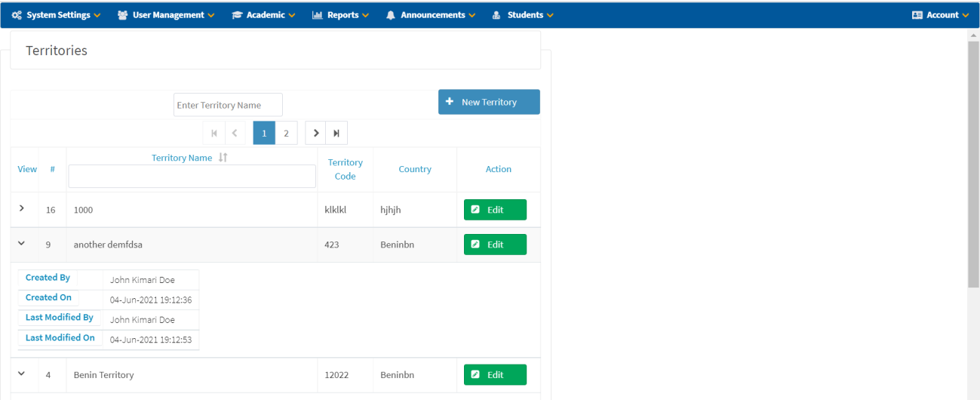Viewport: 980px width, 400px height.
Task: Open the Announcements dropdown menu
Action: coord(431,15)
